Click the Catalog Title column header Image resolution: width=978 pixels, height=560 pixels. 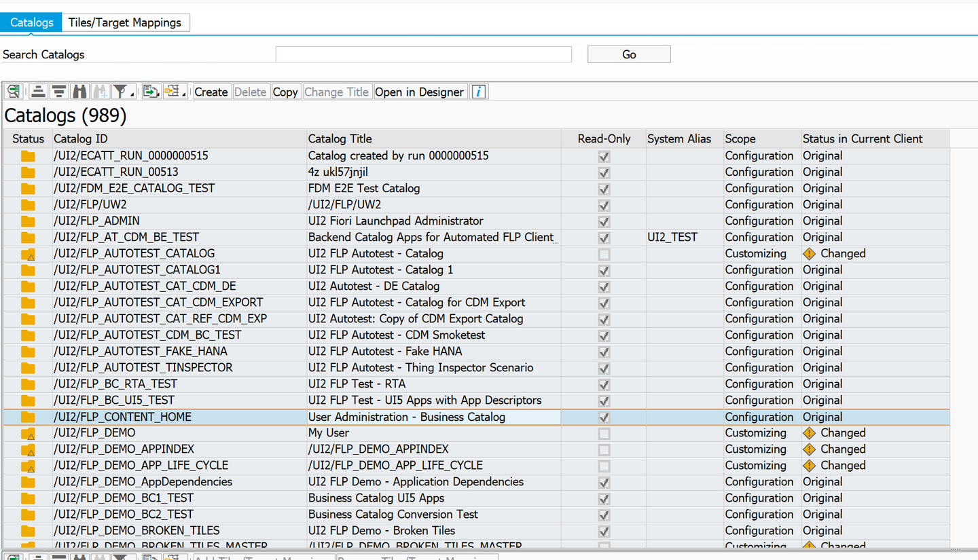[x=434, y=138]
